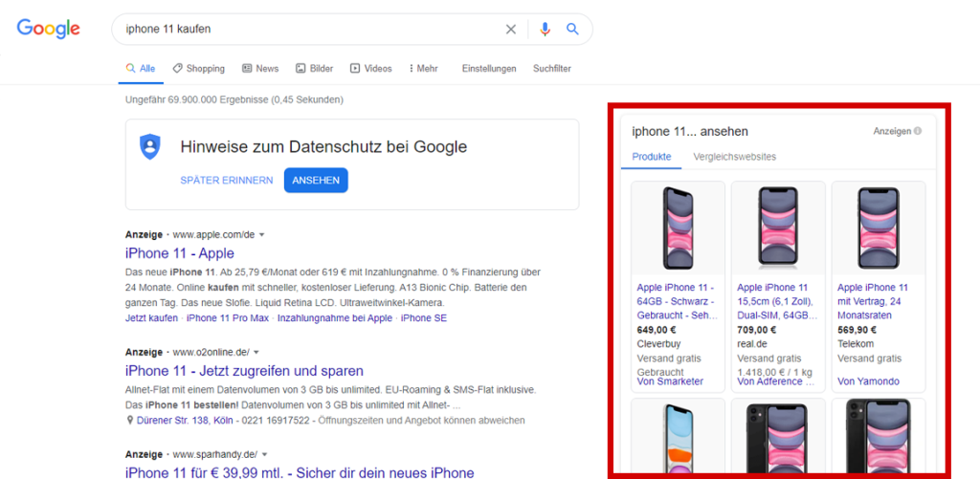The width and height of the screenshot is (980, 479).
Task: Select the Alle tab
Action: click(141, 69)
